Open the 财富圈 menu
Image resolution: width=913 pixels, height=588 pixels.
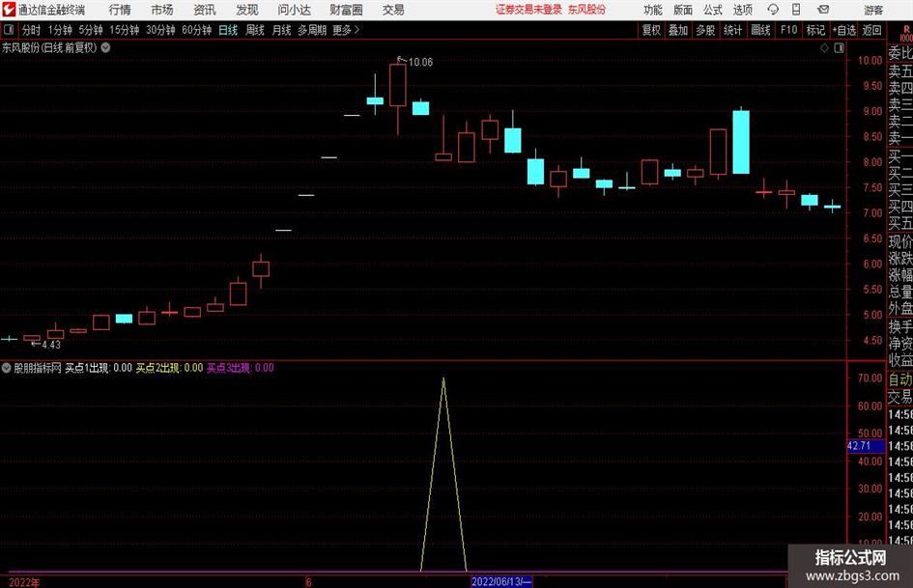point(346,10)
